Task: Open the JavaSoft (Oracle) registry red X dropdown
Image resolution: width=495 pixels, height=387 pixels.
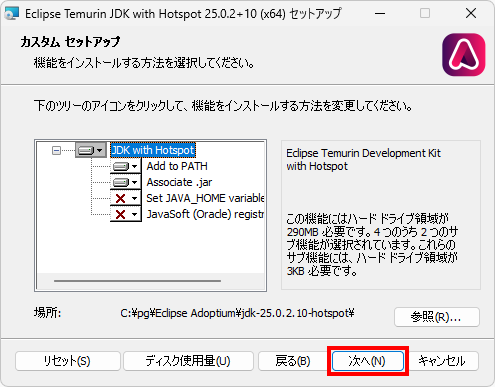Action: 126,214
